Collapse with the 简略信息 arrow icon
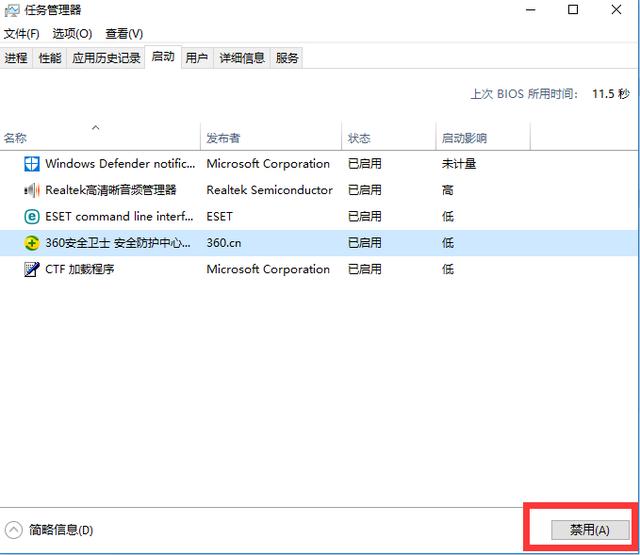Image resolution: width=640 pixels, height=555 pixels. click(13, 530)
